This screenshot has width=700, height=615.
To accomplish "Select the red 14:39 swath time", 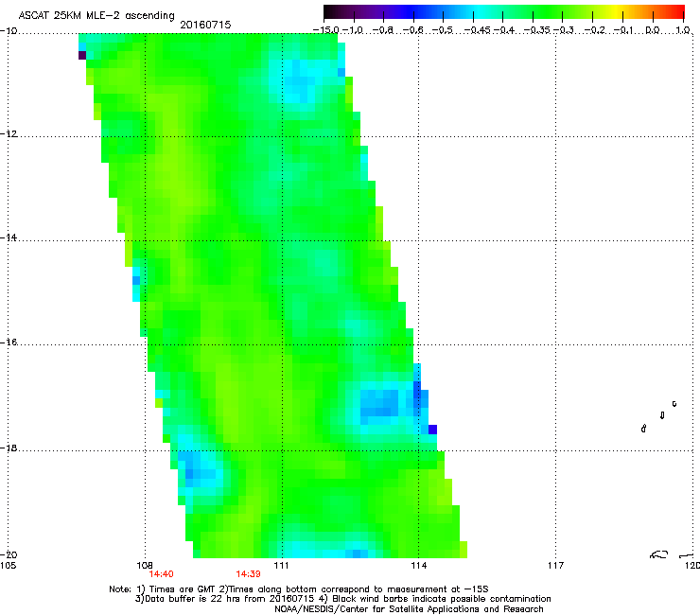I will [248, 574].
